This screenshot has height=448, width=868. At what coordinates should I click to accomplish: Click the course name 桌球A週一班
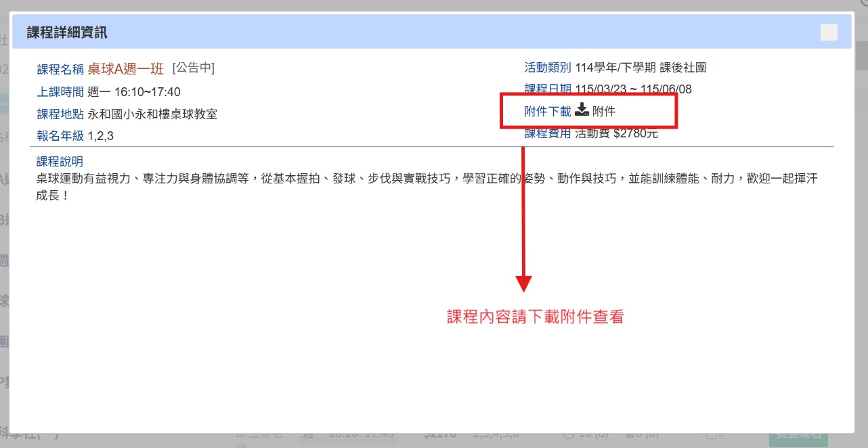point(125,69)
